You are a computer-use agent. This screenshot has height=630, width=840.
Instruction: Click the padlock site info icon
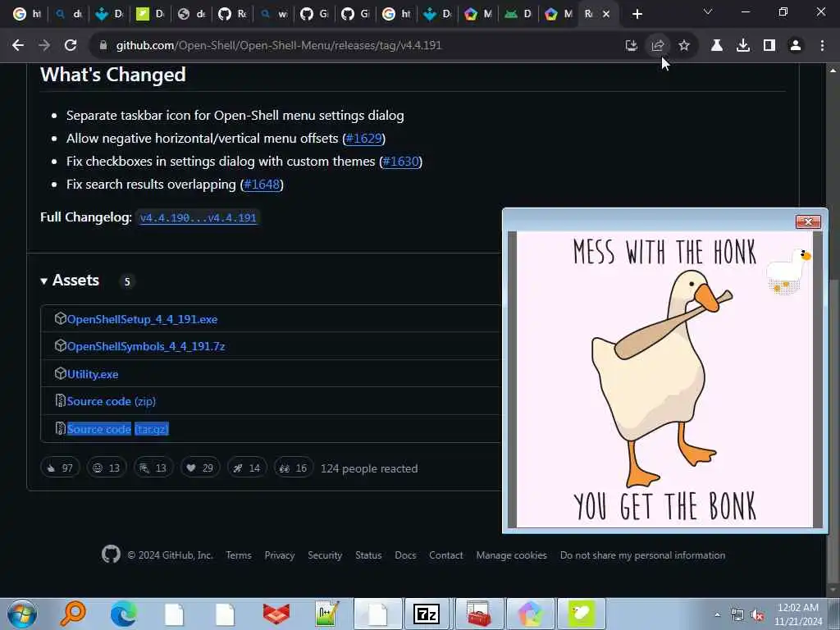(x=103, y=46)
